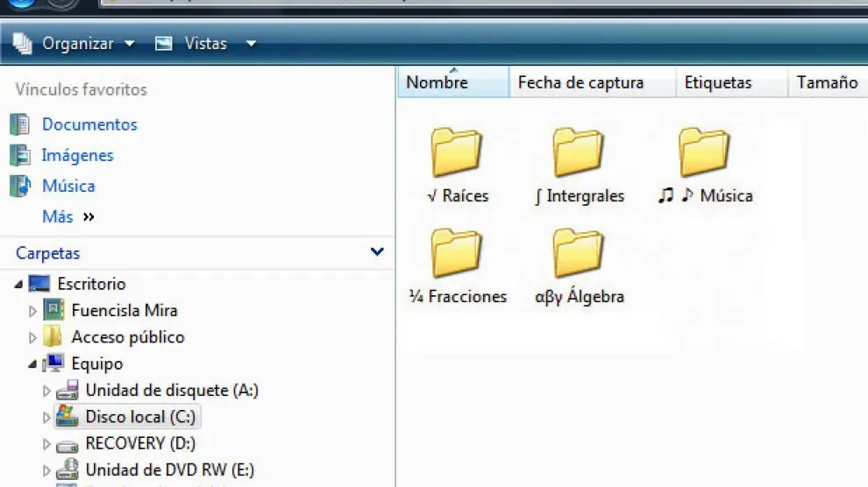This screenshot has height=487, width=868.
Task: Select Música in the favorites panel
Action: point(68,186)
